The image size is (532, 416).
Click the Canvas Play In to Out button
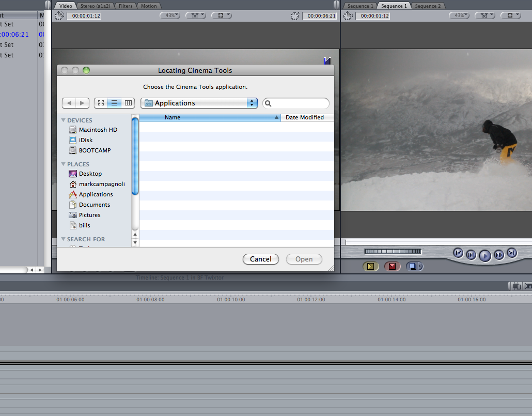coord(471,255)
